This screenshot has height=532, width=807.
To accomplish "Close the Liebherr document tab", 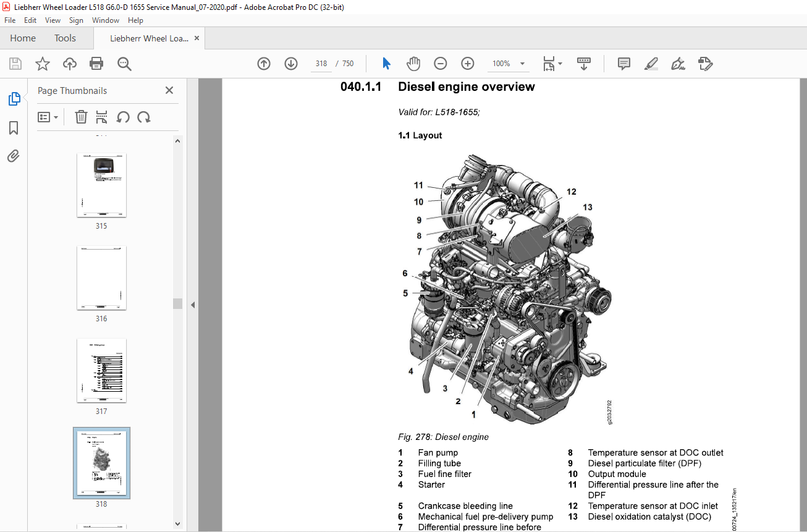I will pos(196,38).
